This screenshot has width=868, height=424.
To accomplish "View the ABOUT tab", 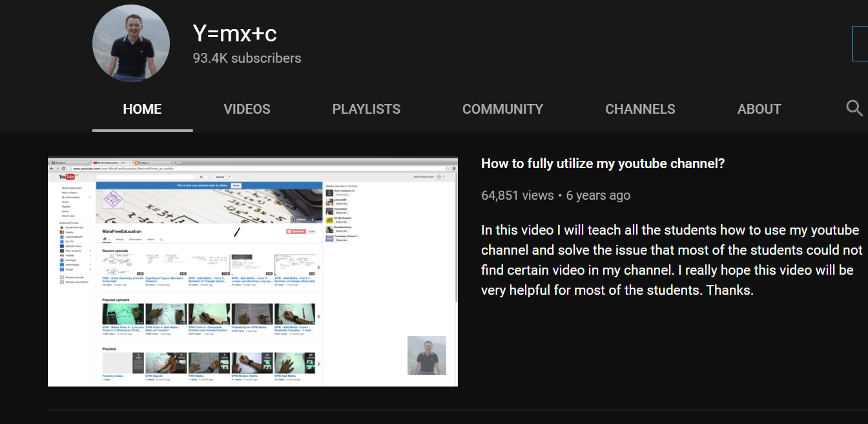I will tap(759, 109).
